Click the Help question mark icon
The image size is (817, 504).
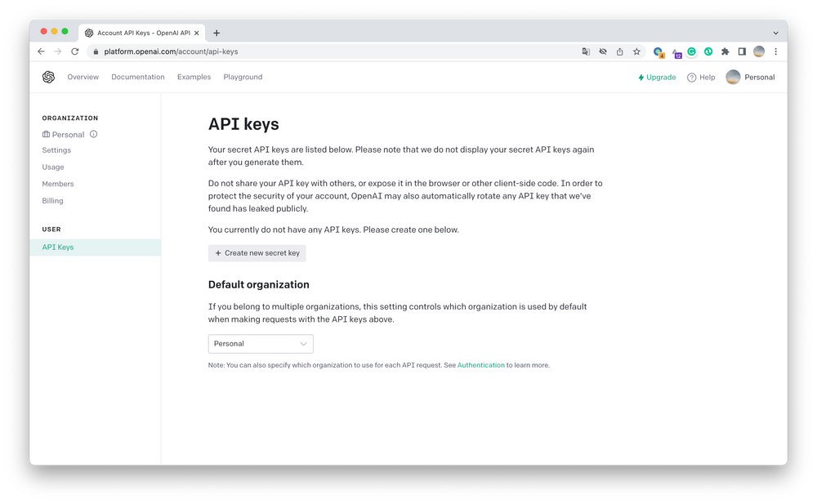[691, 78]
